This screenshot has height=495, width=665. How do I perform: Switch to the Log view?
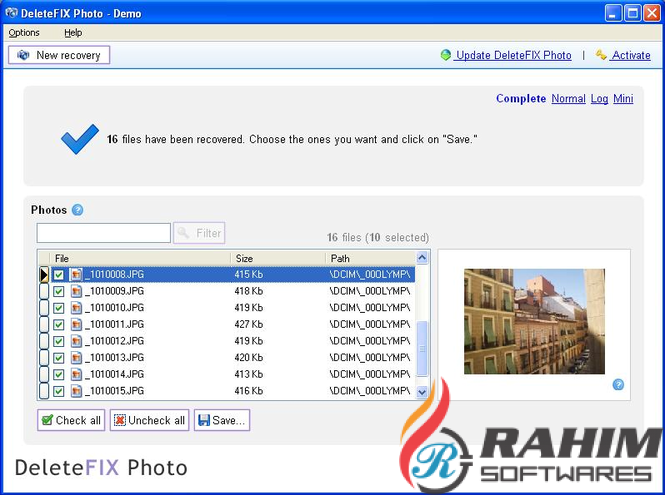click(x=599, y=98)
